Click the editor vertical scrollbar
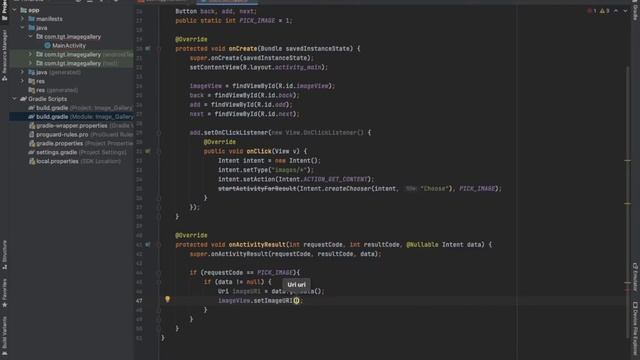This screenshot has height=360, width=640. tap(628, 202)
